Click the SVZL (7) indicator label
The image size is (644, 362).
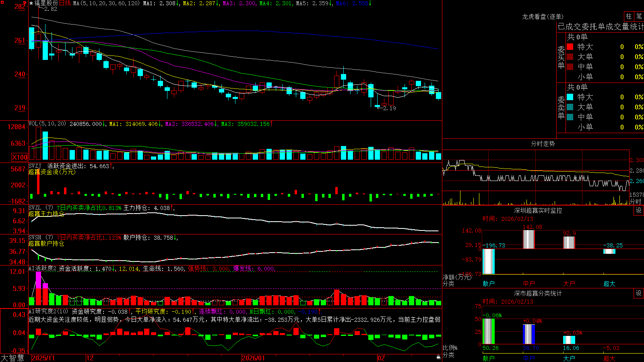click(41, 208)
